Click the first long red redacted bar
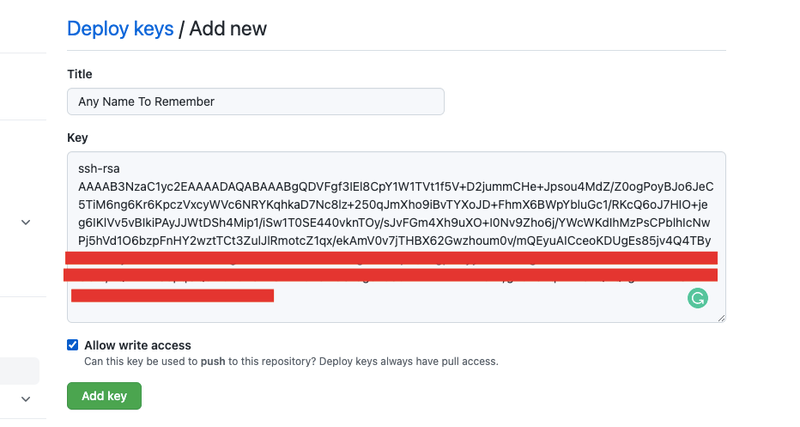800x427 pixels. pos(391,258)
